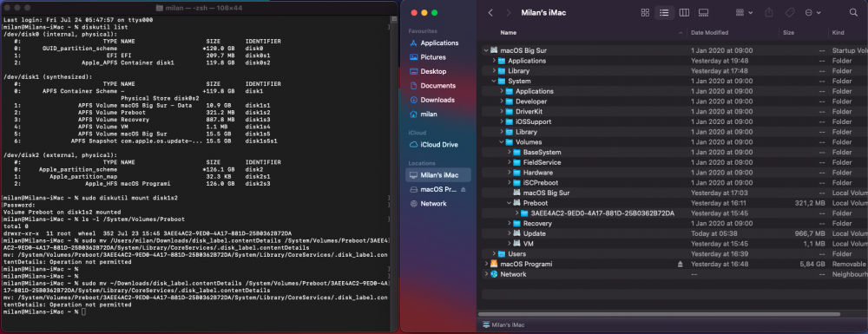The width and height of the screenshot is (868, 334).
Task: Click the Terminal command prompt cursor
Action: click(x=83, y=312)
